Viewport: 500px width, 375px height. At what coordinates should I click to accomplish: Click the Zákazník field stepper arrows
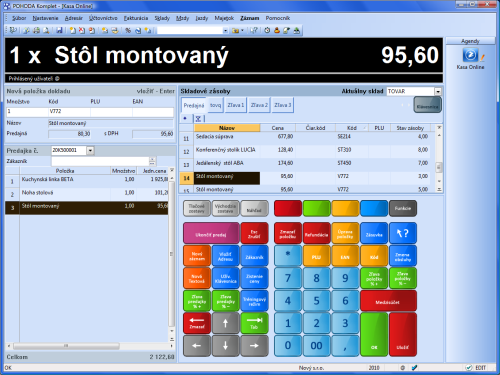tap(152, 161)
